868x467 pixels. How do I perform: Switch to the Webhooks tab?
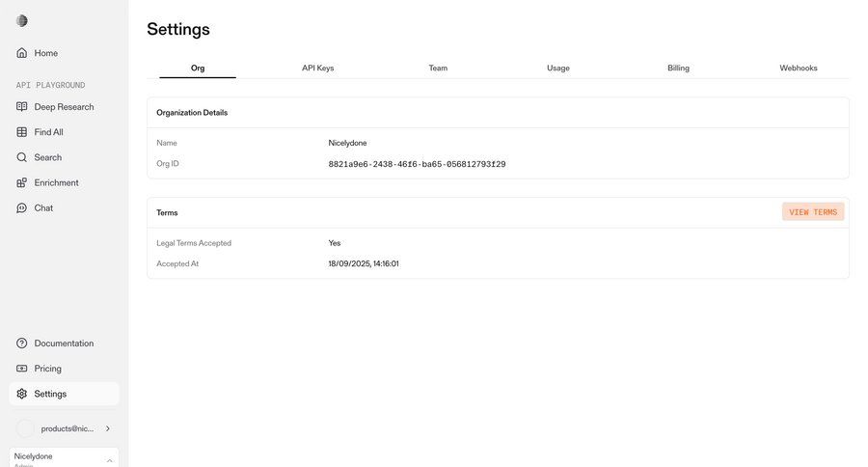click(799, 69)
